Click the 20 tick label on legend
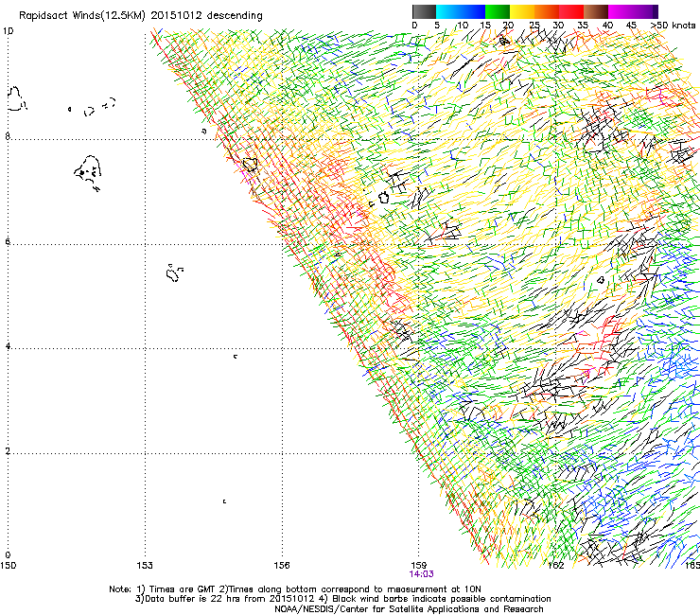Screen dimensions: 700x615 pos(508,25)
